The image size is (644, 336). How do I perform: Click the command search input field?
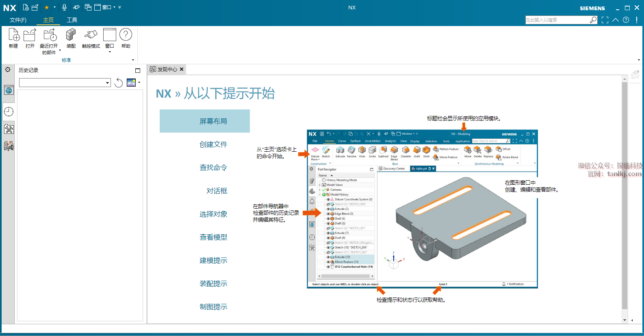click(x=557, y=20)
